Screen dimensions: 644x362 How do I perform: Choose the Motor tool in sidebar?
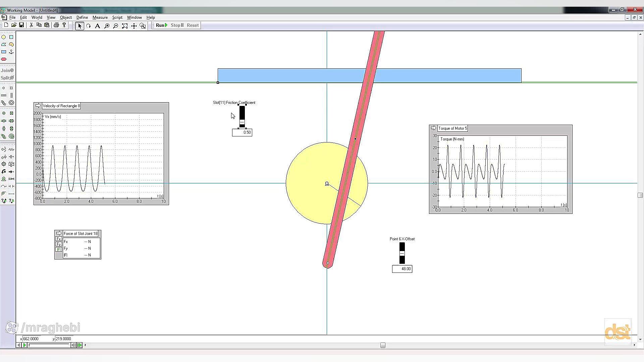click(4, 179)
